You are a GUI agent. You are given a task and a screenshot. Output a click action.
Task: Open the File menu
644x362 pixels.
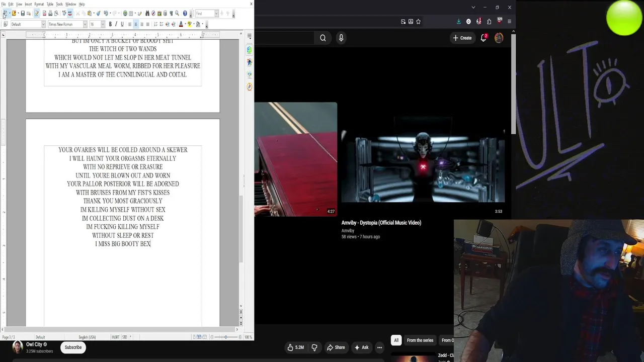4,4
